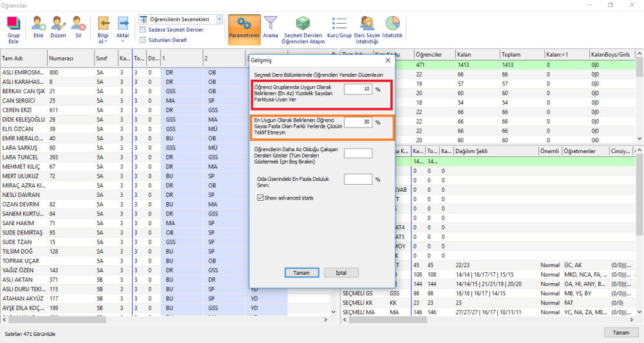Click the Önemli column header
644x343 pixels.
(550, 151)
